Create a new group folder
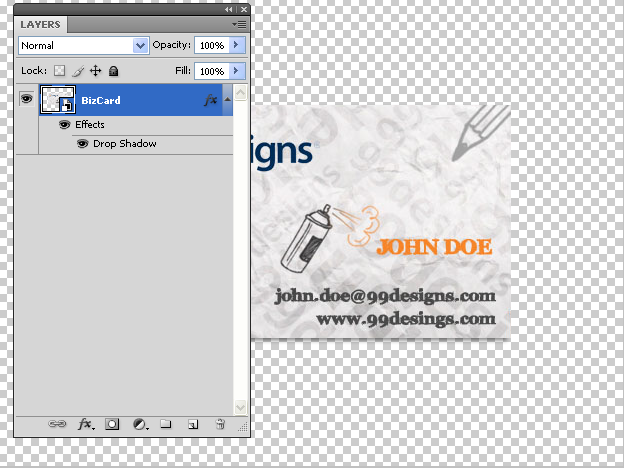 (166, 424)
